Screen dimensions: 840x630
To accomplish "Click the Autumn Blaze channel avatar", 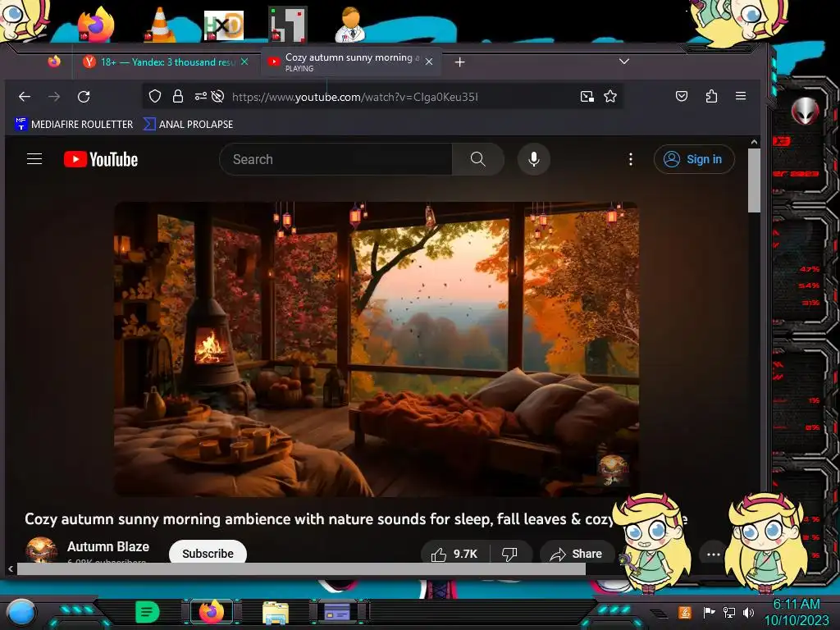I will (41, 550).
